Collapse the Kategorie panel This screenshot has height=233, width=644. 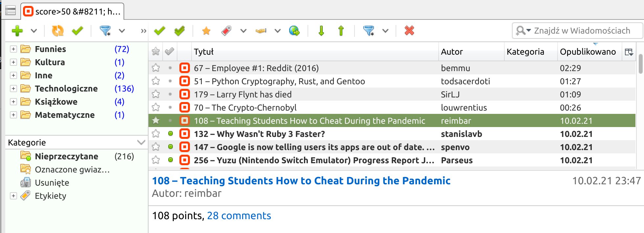(141, 142)
